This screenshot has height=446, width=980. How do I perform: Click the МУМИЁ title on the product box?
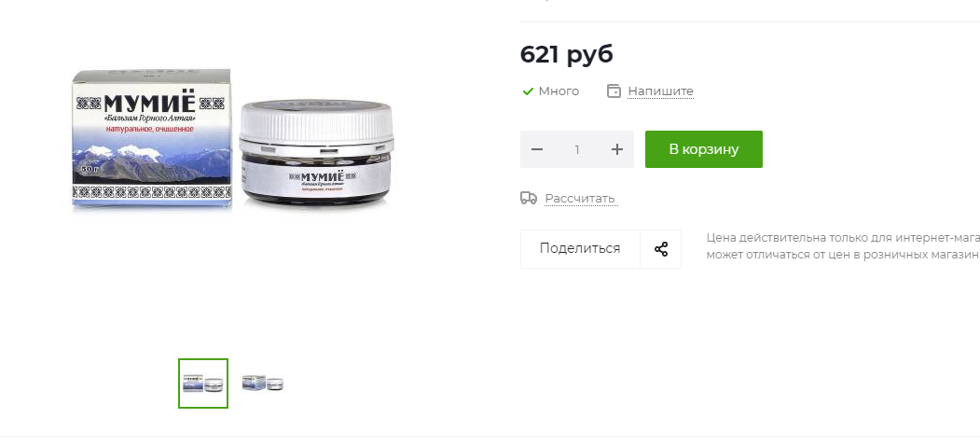pos(149,104)
